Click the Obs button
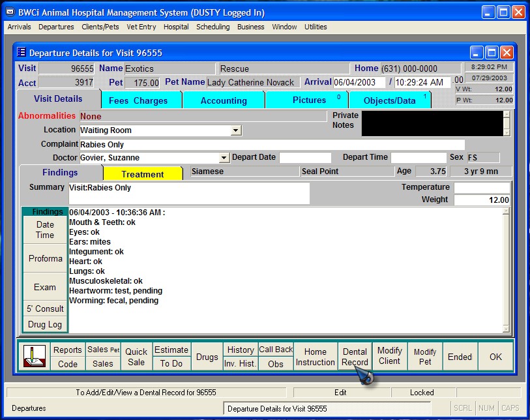 coord(276,364)
